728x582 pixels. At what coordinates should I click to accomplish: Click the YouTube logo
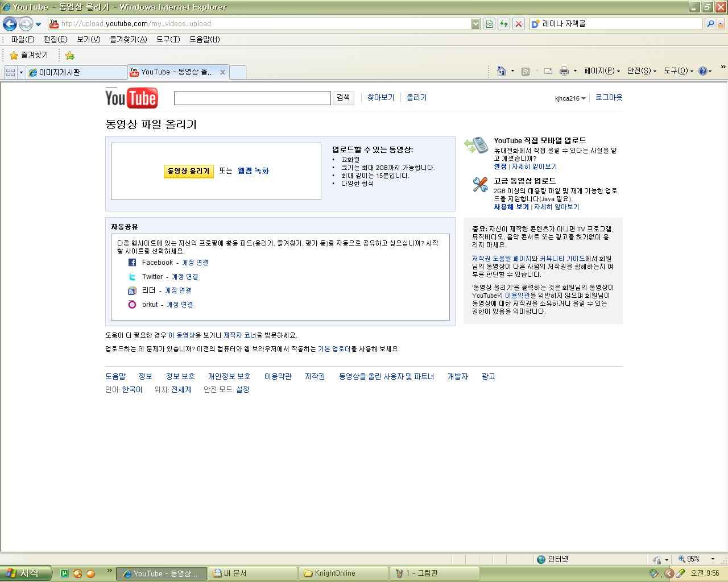pyautogui.click(x=131, y=98)
